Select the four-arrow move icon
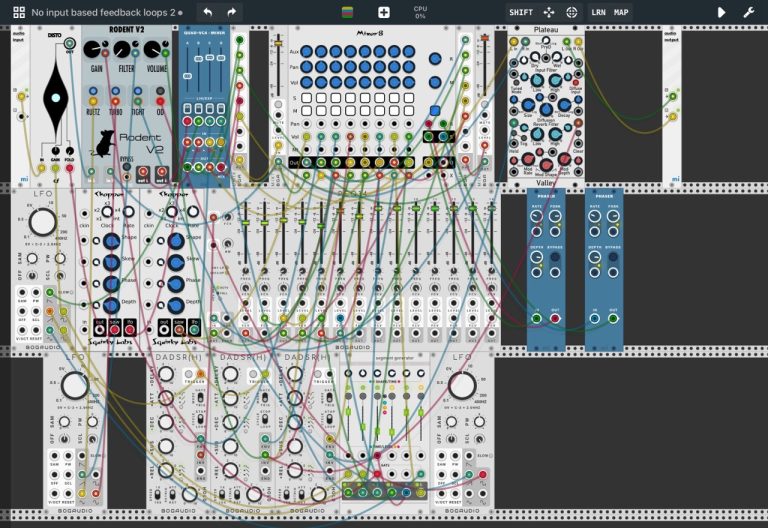This screenshot has height=528, width=768. (549, 12)
